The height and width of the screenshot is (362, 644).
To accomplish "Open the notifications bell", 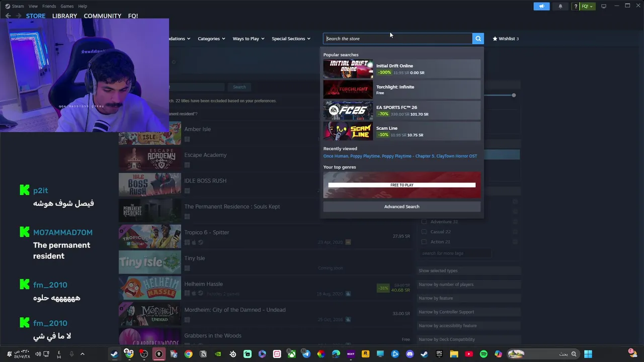I will click(560, 6).
